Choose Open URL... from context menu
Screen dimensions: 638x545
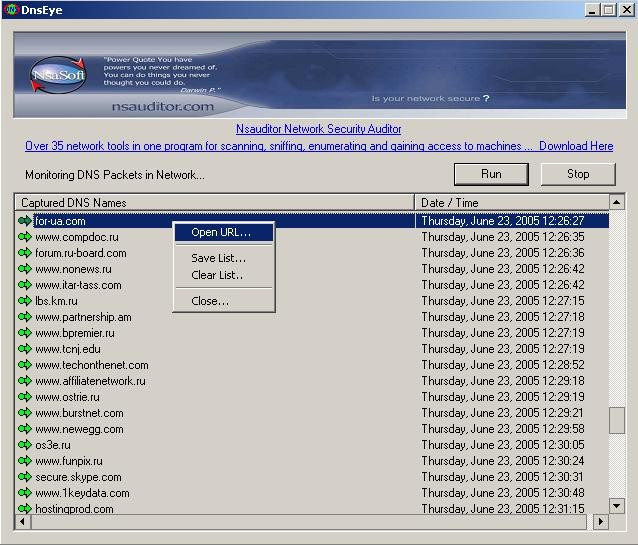[x=223, y=232]
